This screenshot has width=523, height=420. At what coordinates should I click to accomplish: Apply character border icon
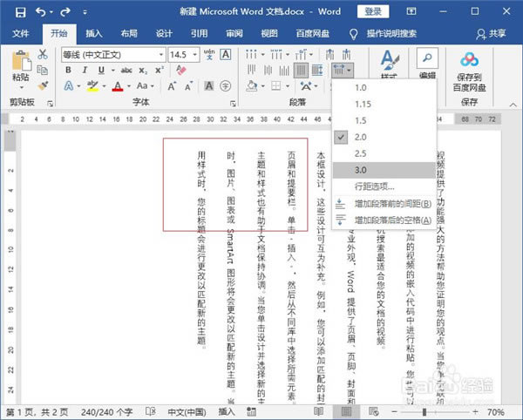click(x=226, y=54)
